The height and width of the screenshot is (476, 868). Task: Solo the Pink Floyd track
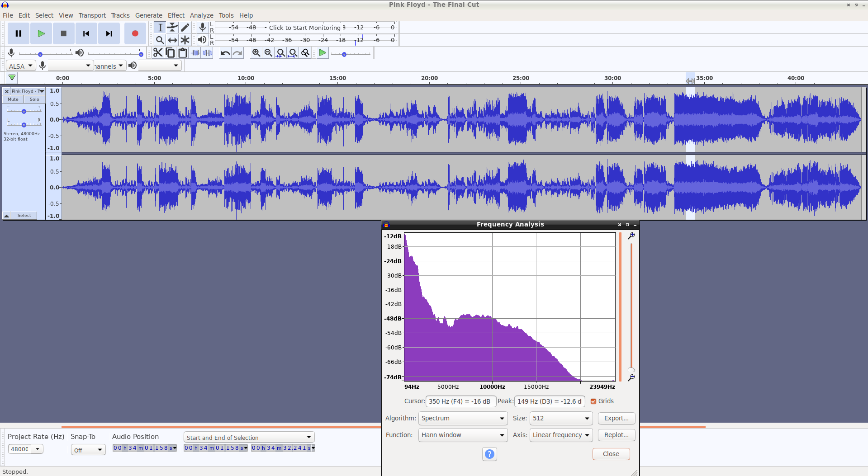[34, 99]
